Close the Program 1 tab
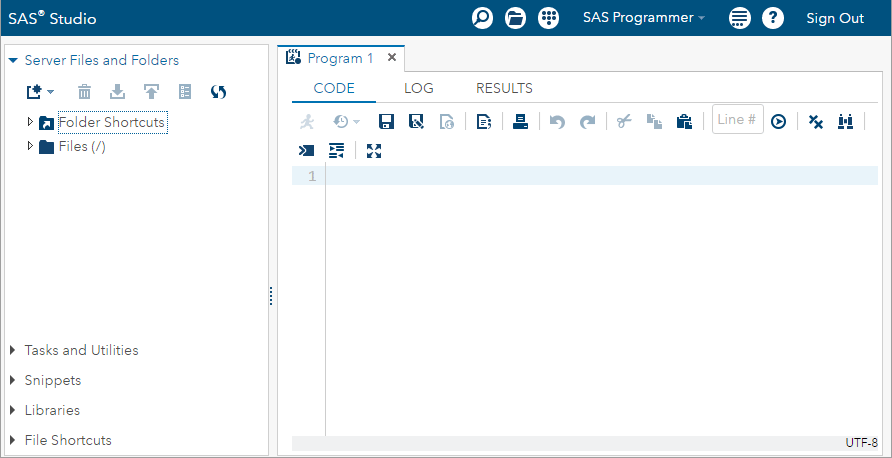 (392, 58)
